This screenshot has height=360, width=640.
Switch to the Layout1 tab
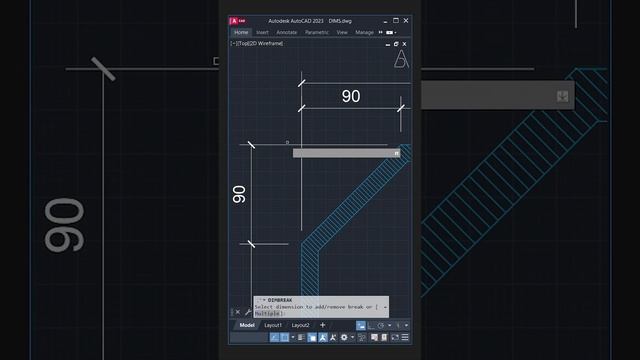[273, 325]
